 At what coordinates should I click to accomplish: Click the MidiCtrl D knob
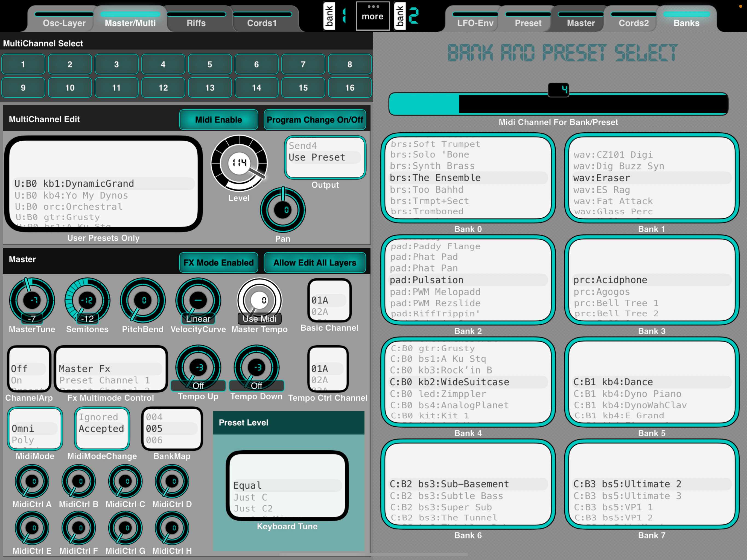[172, 481]
